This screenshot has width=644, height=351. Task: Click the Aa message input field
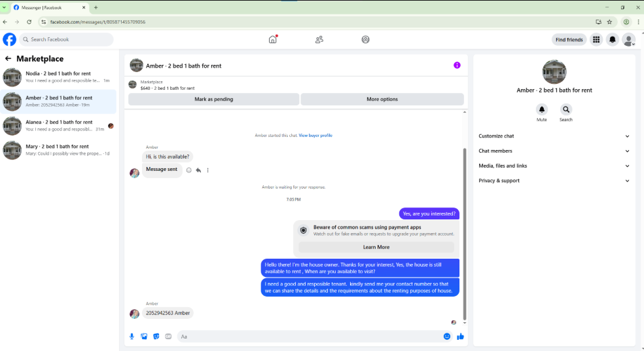(310, 336)
